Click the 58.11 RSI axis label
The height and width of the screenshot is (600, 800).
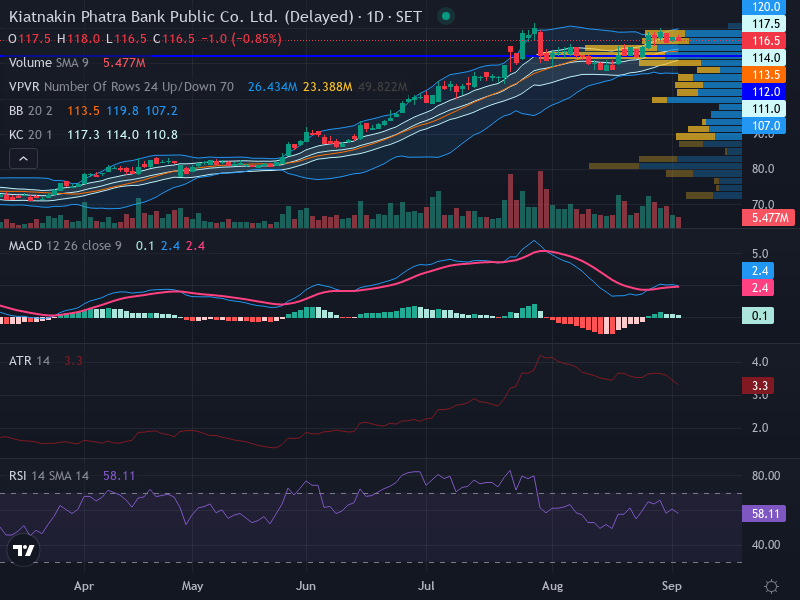764,514
